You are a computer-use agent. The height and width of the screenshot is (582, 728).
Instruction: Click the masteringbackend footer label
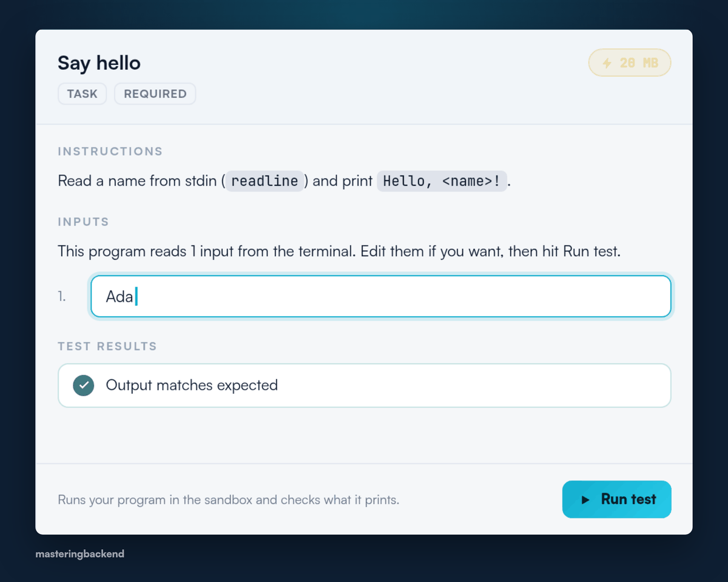80,554
